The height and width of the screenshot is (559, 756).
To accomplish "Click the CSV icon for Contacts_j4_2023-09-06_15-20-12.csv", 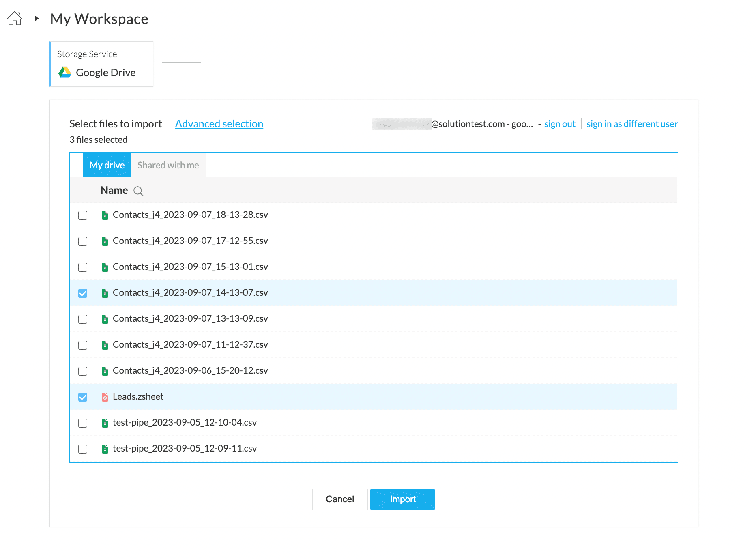I will pos(105,371).
